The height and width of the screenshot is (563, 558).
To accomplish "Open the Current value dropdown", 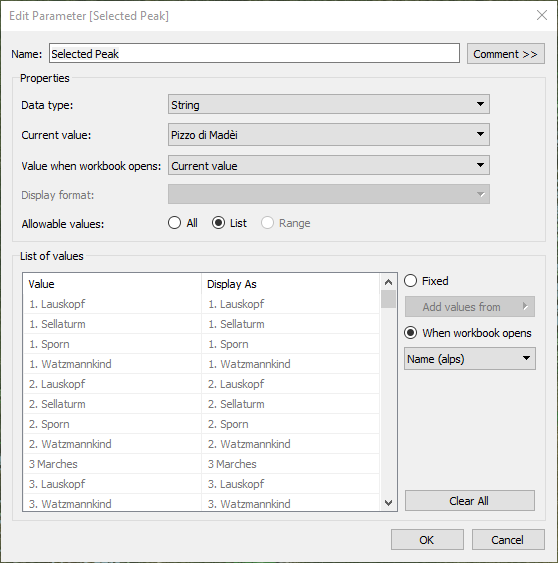I will tap(329, 135).
